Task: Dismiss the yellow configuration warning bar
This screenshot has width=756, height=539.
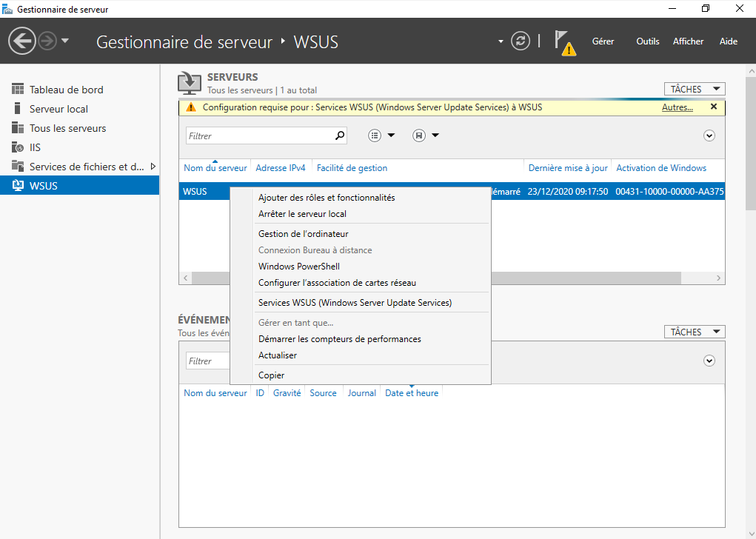Action: [x=714, y=107]
